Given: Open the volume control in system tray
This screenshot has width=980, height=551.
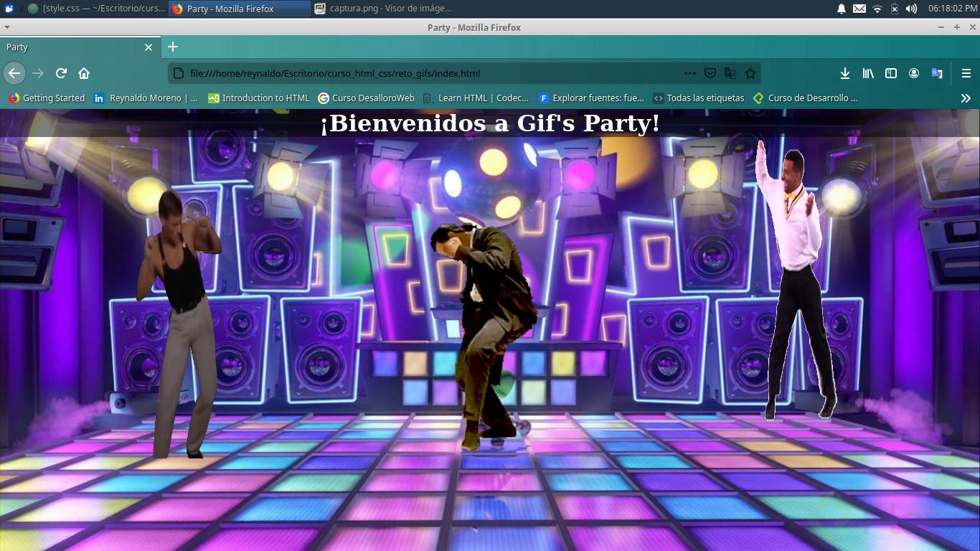Looking at the screenshot, I should click(911, 9).
